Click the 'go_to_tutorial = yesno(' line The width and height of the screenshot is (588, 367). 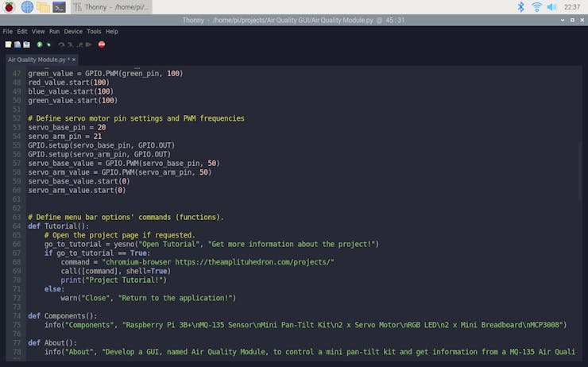tap(212, 244)
